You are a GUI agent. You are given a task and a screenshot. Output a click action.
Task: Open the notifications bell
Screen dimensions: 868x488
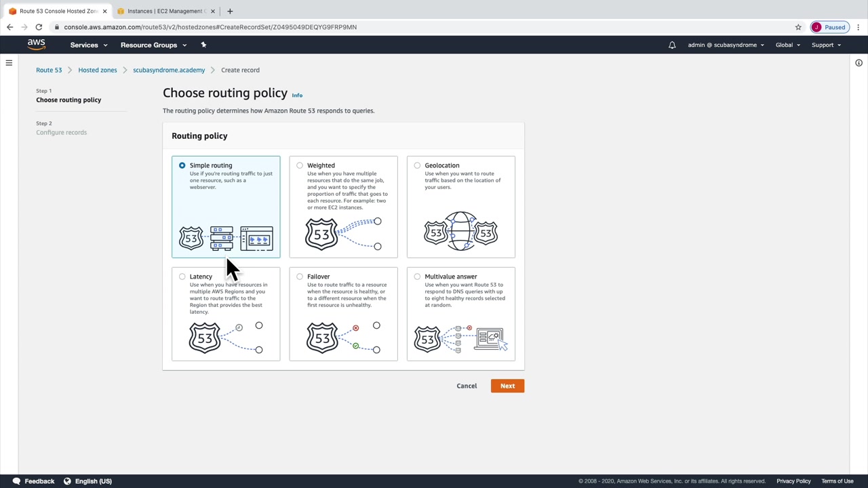coord(672,45)
